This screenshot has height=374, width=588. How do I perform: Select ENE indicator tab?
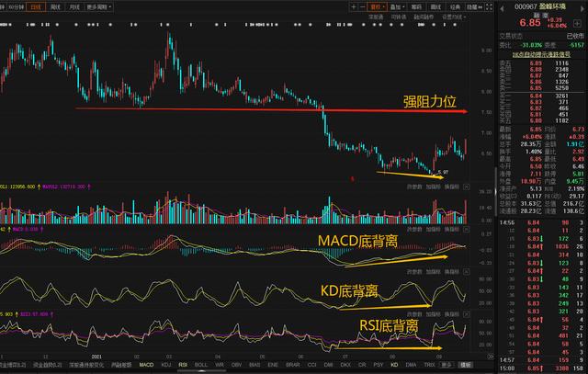click(273, 365)
